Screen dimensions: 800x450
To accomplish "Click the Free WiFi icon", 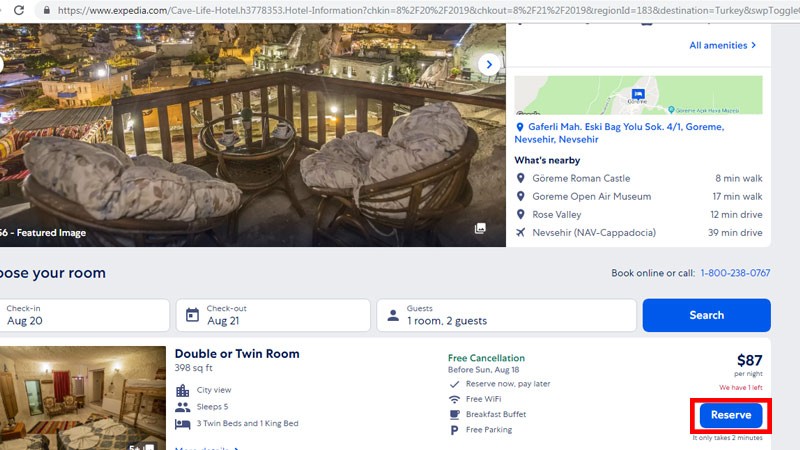I will point(454,399).
